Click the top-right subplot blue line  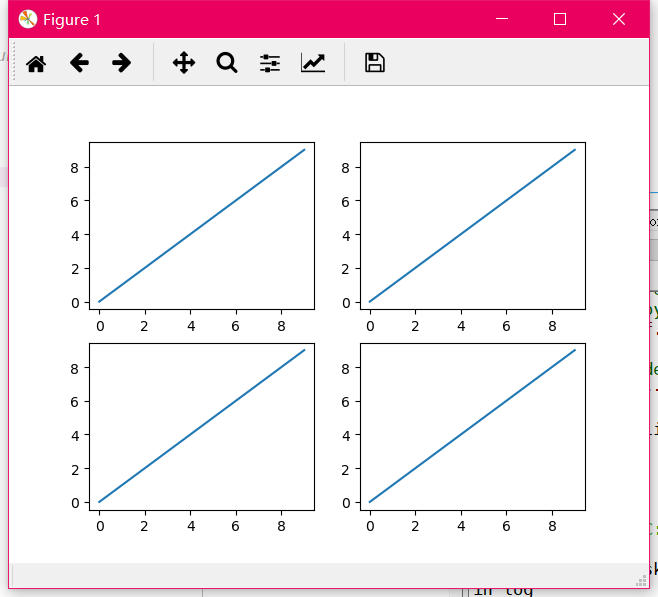(473, 225)
